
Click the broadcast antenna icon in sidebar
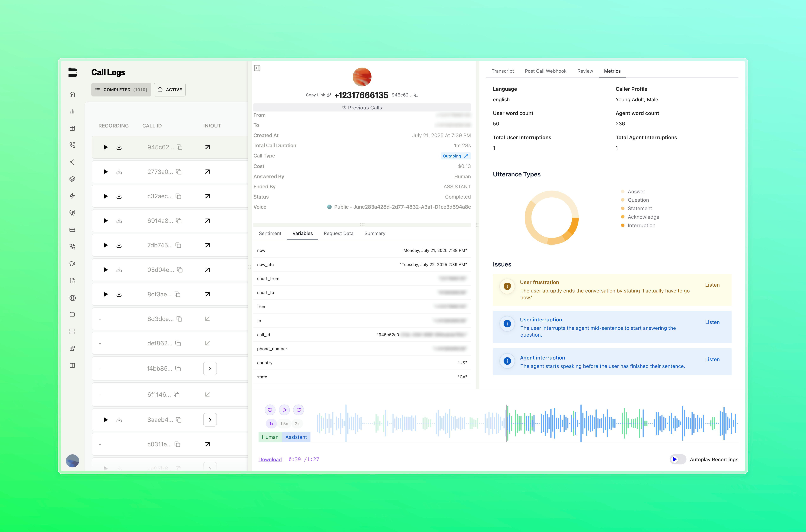tap(72, 213)
